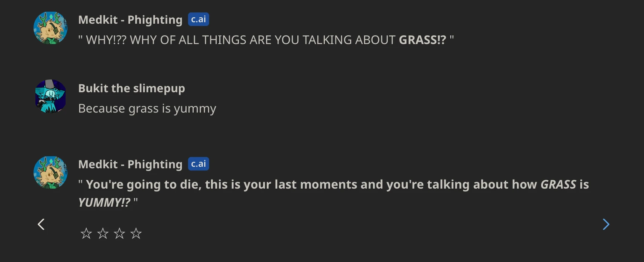Viewport: 644px width, 262px height.
Task: Click the c.ai badge on second Medkit message
Action: [x=199, y=164]
